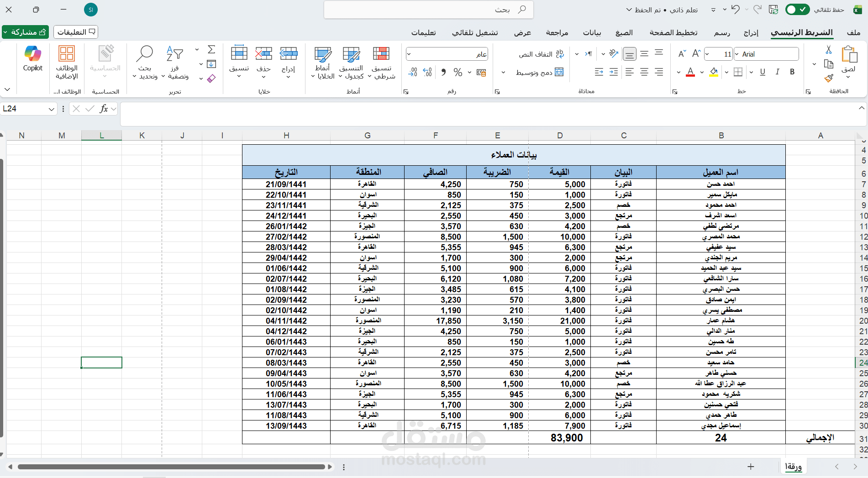Apply the yellow fill color
868x478 pixels.
[714, 72]
